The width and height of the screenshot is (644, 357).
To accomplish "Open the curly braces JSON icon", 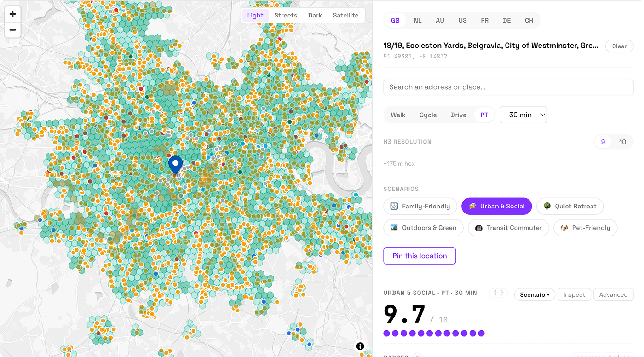I will tap(499, 293).
